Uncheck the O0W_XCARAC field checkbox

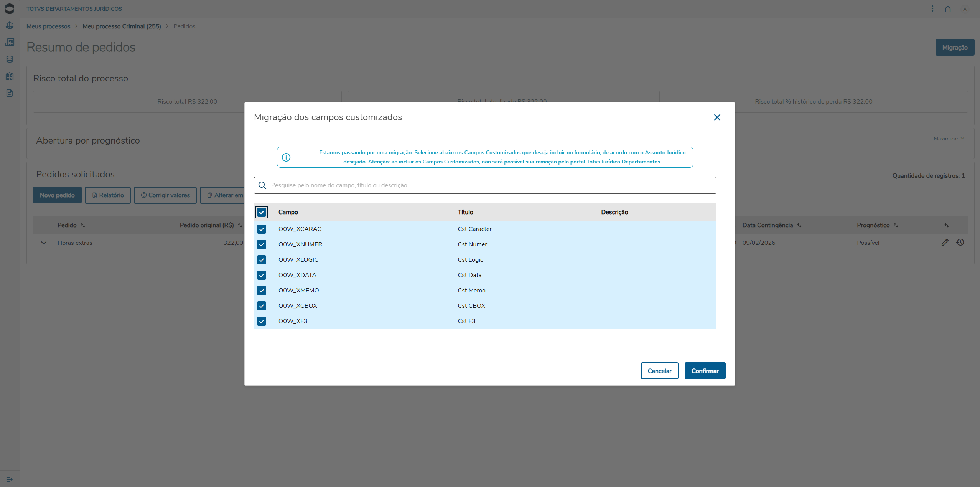click(262, 229)
